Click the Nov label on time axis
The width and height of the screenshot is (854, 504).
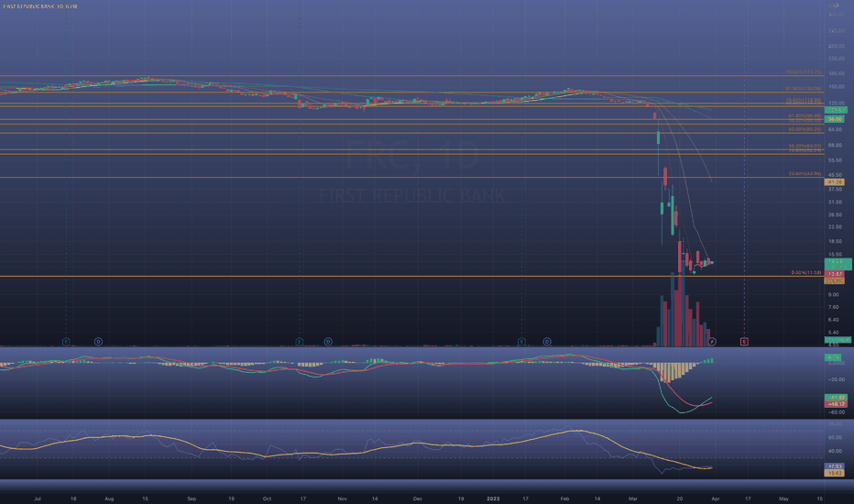342,499
